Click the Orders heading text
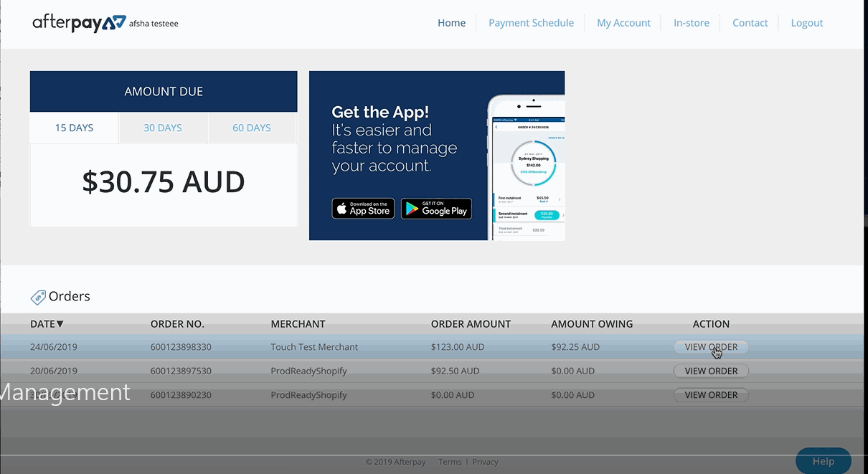 click(x=70, y=296)
